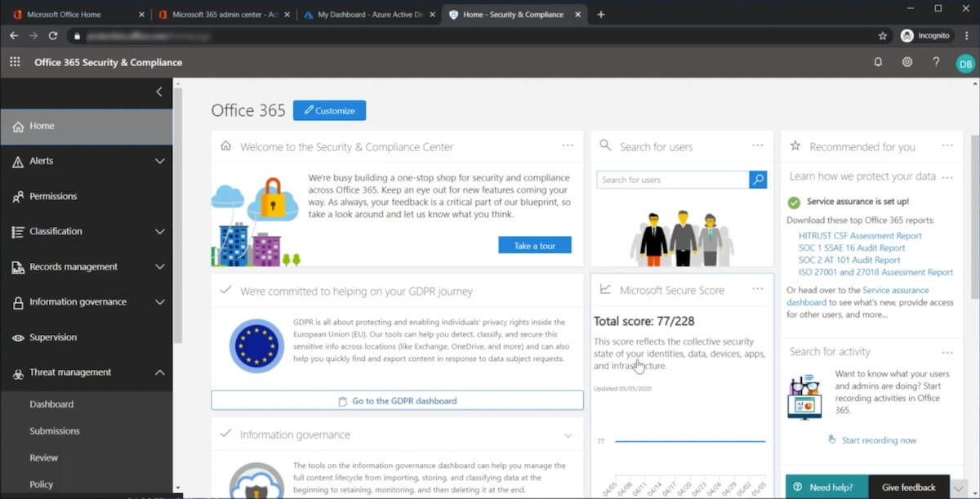The width and height of the screenshot is (980, 499).
Task: Click the help question mark icon
Action: [x=937, y=62]
